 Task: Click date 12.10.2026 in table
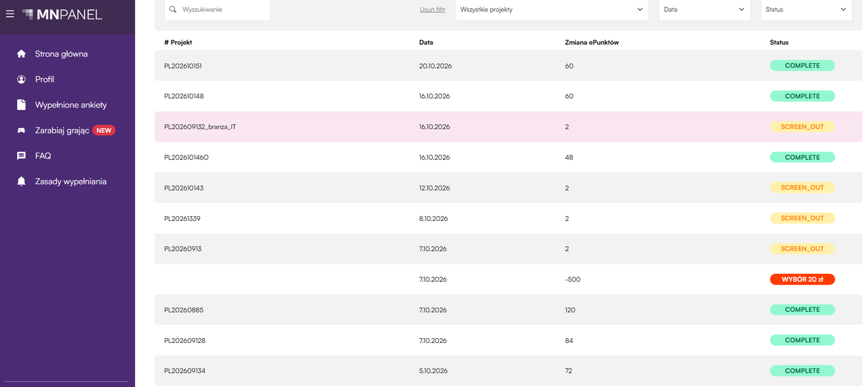[435, 188]
